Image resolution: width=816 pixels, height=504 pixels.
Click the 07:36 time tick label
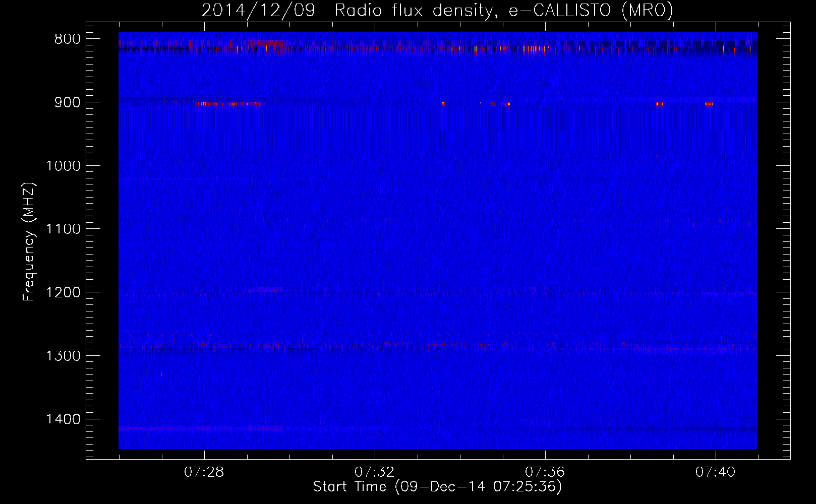point(545,472)
